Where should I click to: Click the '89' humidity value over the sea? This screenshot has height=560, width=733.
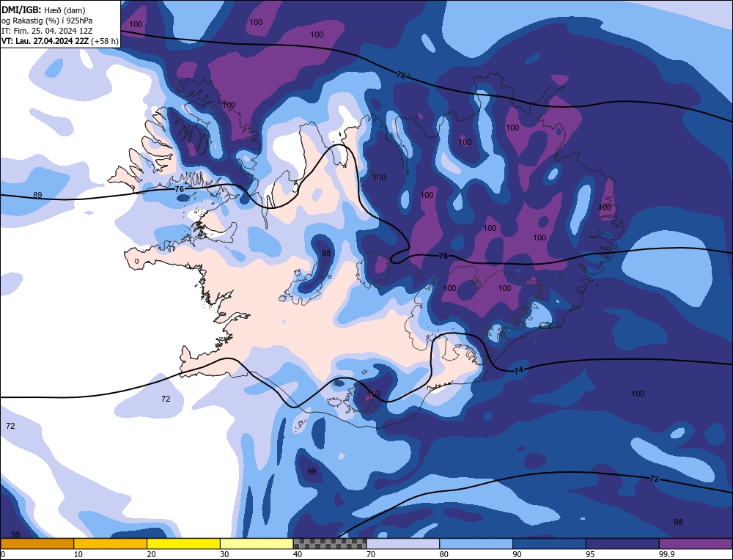point(37,195)
